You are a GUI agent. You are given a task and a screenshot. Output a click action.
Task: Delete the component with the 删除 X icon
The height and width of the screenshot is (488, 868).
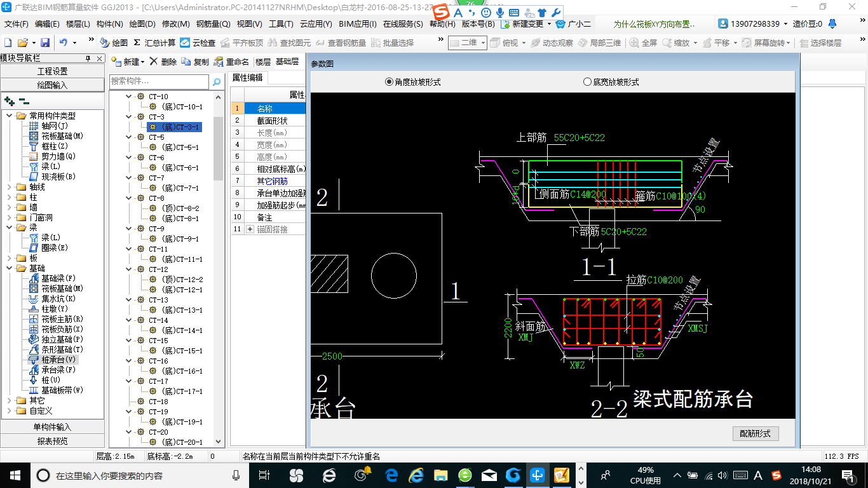click(163, 62)
